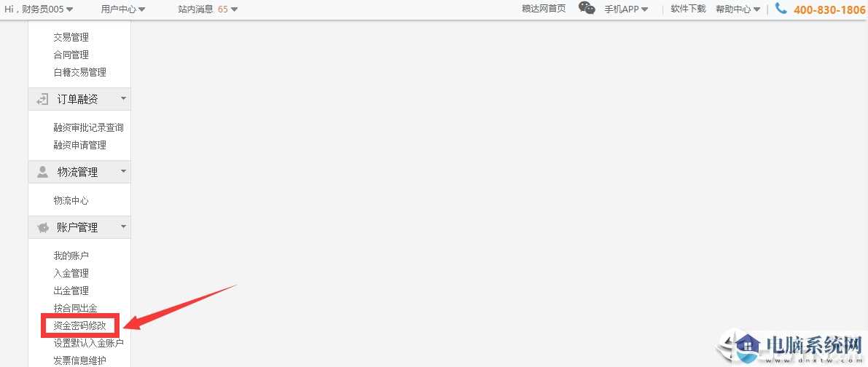Collapse the 订单融资 section arrow
Screen dimensions: 868x367
(123, 99)
